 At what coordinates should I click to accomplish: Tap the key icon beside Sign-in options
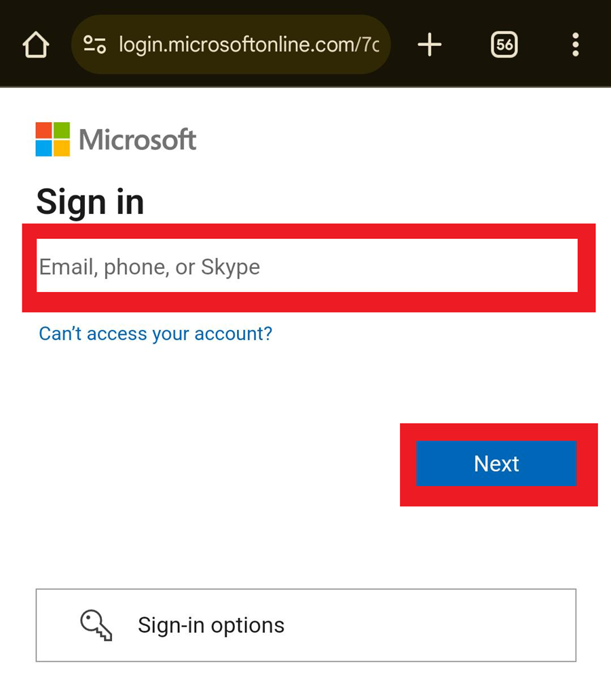(96, 625)
